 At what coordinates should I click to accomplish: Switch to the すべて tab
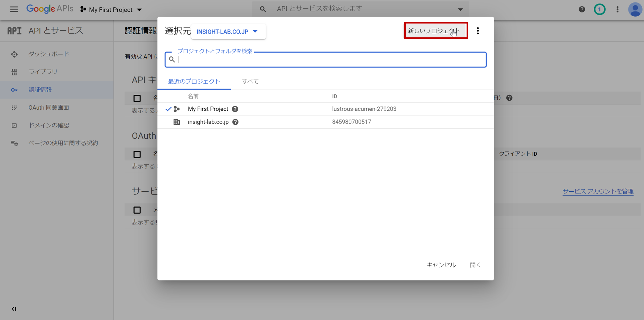click(x=250, y=82)
